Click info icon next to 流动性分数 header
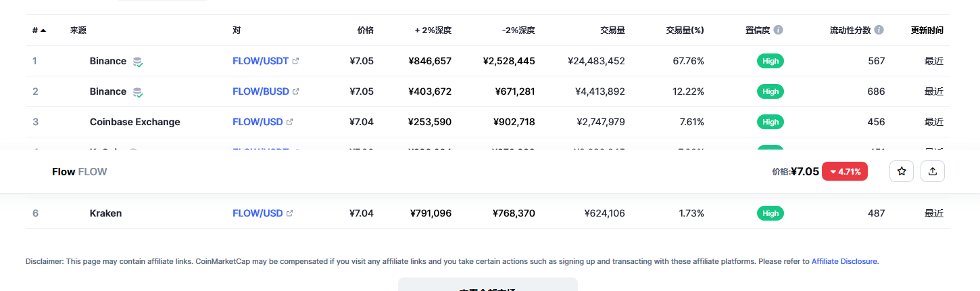980x291 pixels. (879, 30)
